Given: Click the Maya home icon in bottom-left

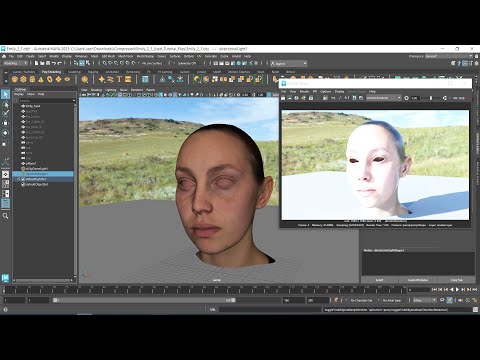Looking at the screenshot, I should pos(5,278).
